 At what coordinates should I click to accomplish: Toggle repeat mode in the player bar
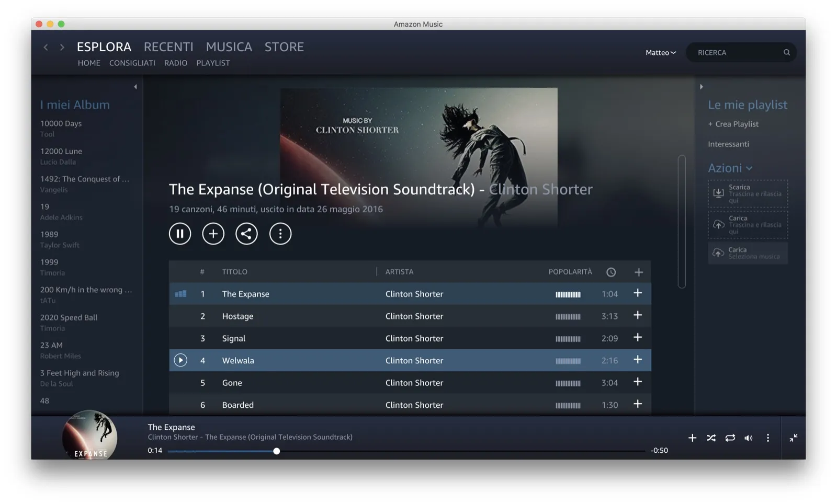pos(730,438)
